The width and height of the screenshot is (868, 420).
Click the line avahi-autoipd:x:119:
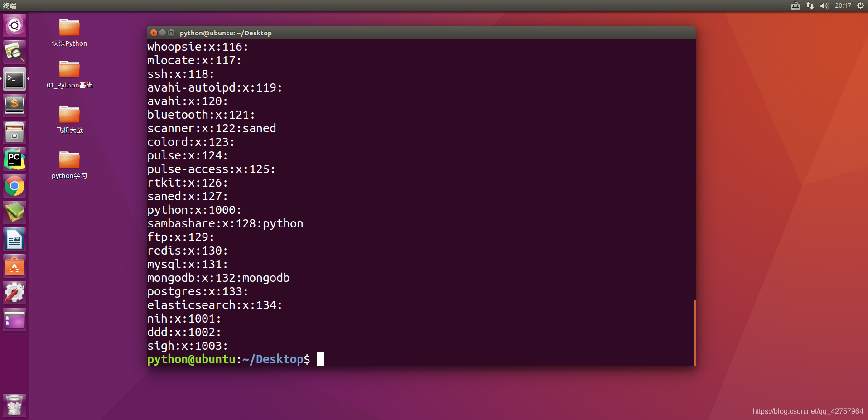click(x=215, y=87)
